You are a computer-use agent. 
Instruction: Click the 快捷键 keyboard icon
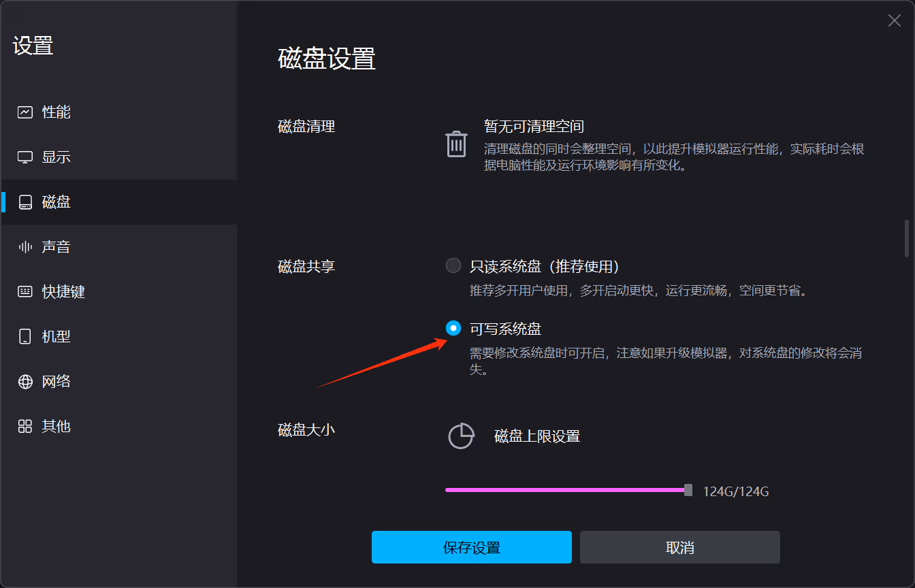[x=25, y=292]
